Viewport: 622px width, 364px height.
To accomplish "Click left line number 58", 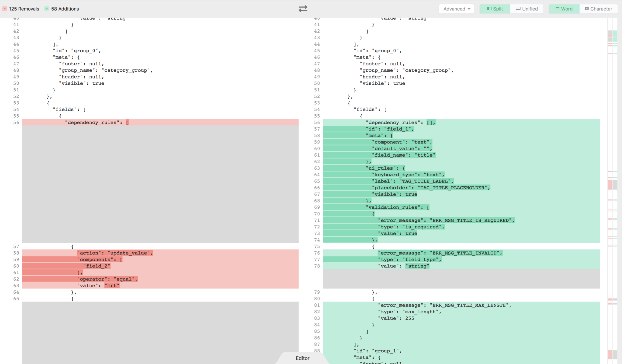I will tap(16, 253).
